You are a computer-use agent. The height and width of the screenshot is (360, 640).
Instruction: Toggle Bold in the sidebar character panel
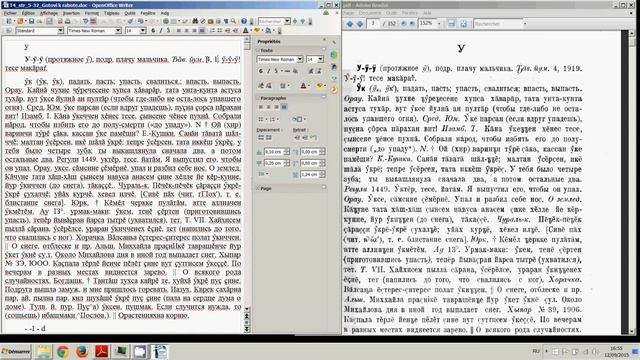(261, 71)
